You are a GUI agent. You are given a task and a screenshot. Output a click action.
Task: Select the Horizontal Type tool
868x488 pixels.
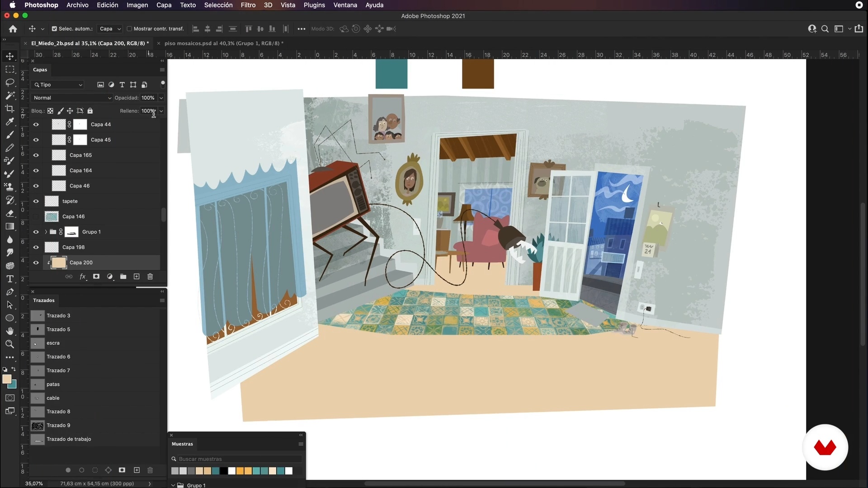coord(9,279)
